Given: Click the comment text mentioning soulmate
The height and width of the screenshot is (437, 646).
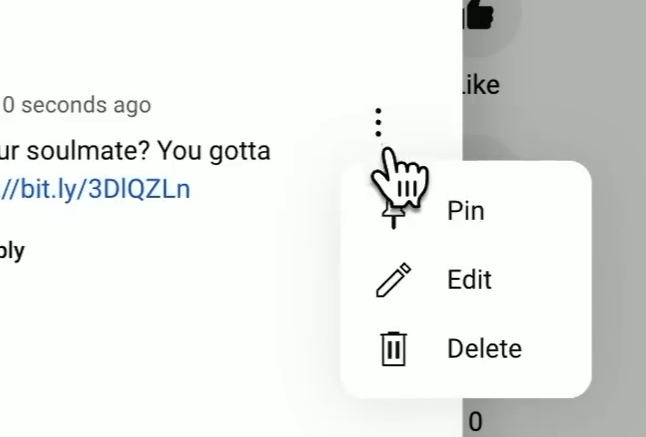Looking at the screenshot, I should (x=135, y=151).
